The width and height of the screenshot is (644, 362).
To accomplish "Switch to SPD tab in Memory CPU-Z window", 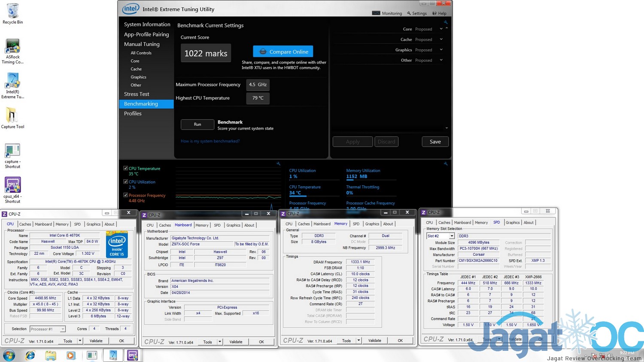I will point(356,224).
